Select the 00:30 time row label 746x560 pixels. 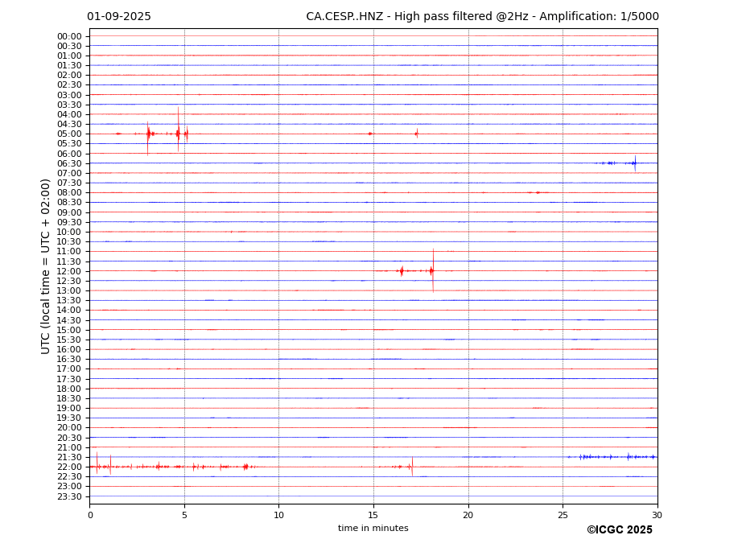click(69, 46)
